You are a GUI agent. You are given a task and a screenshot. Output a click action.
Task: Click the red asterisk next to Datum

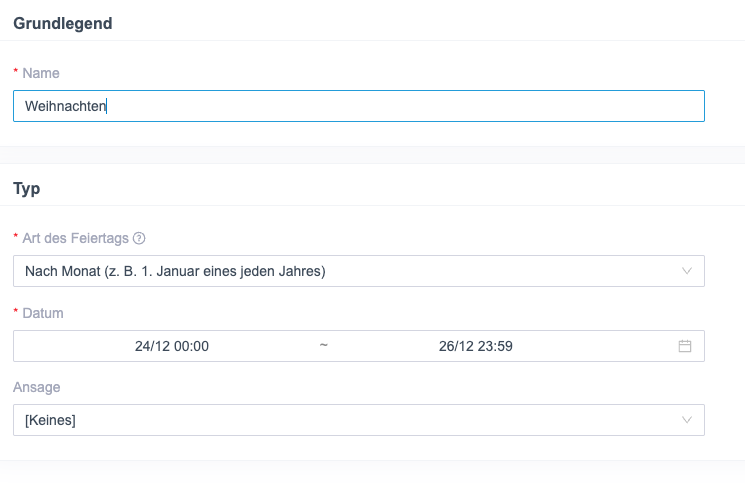[16, 314]
